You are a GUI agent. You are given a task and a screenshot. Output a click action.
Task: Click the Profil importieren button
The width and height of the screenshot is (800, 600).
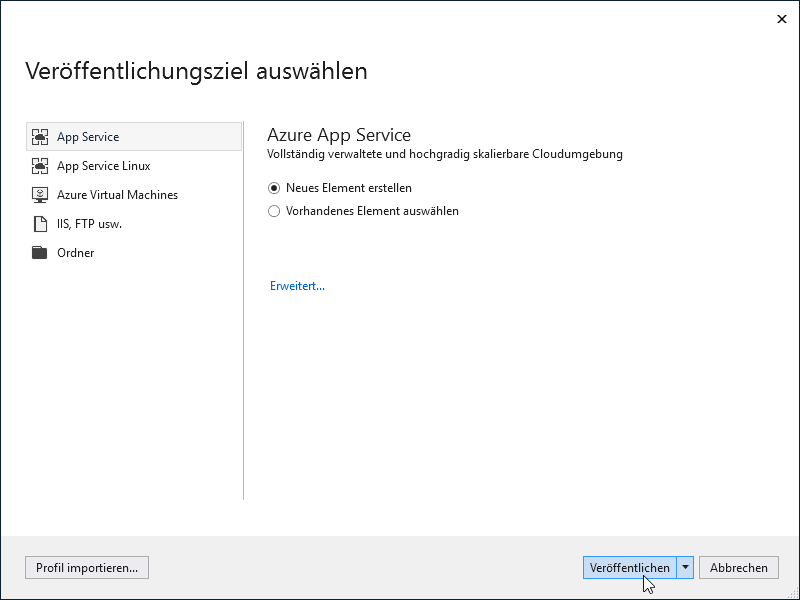click(x=86, y=567)
